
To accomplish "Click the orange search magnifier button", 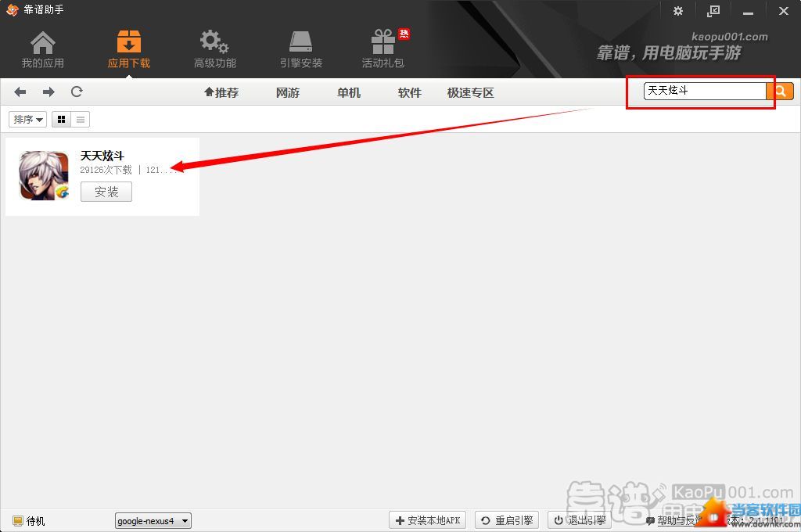I will 780,91.
